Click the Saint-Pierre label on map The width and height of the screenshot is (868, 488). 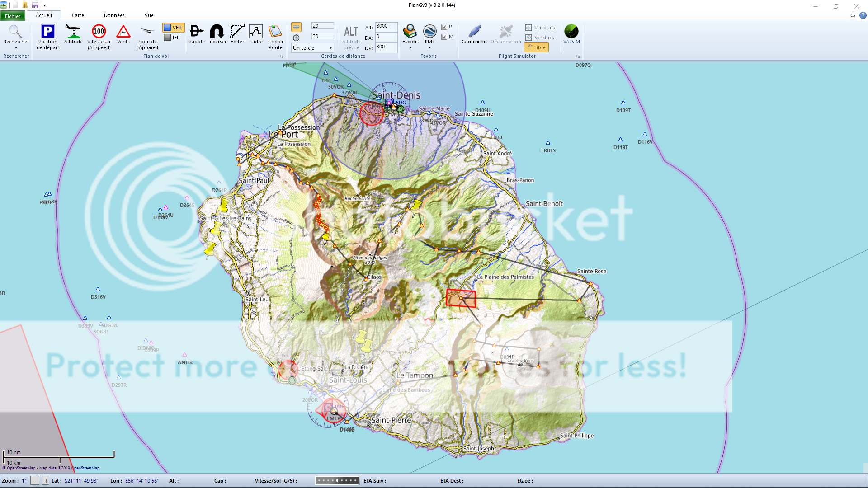pyautogui.click(x=391, y=420)
